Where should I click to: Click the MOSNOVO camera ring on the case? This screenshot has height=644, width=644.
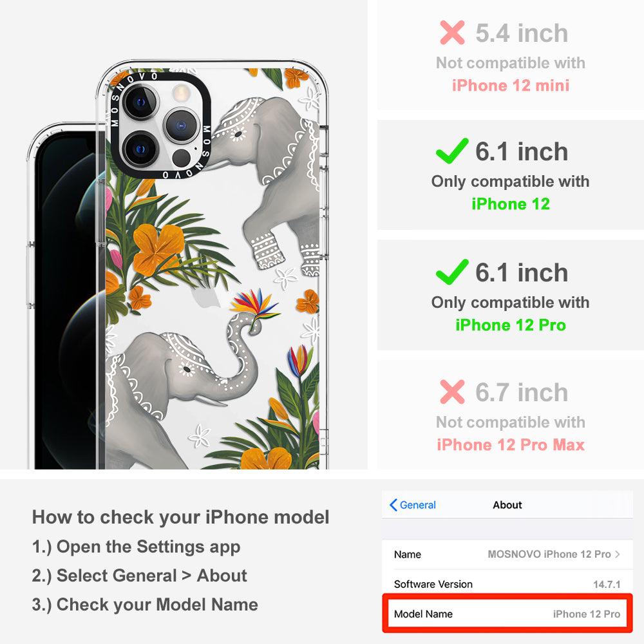coord(160,126)
